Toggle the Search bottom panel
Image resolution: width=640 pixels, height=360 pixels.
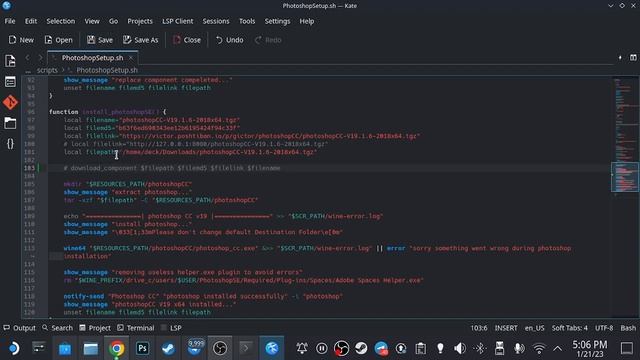pos(57,328)
